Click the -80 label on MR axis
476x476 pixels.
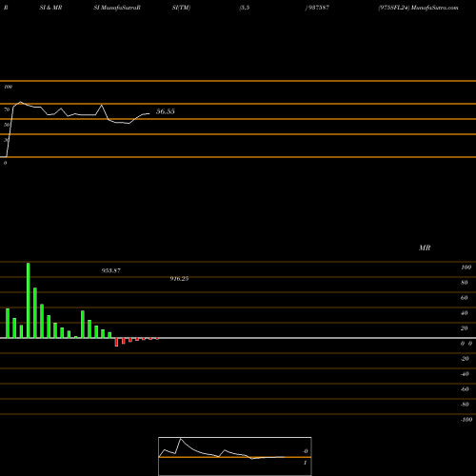[x=465, y=405]
